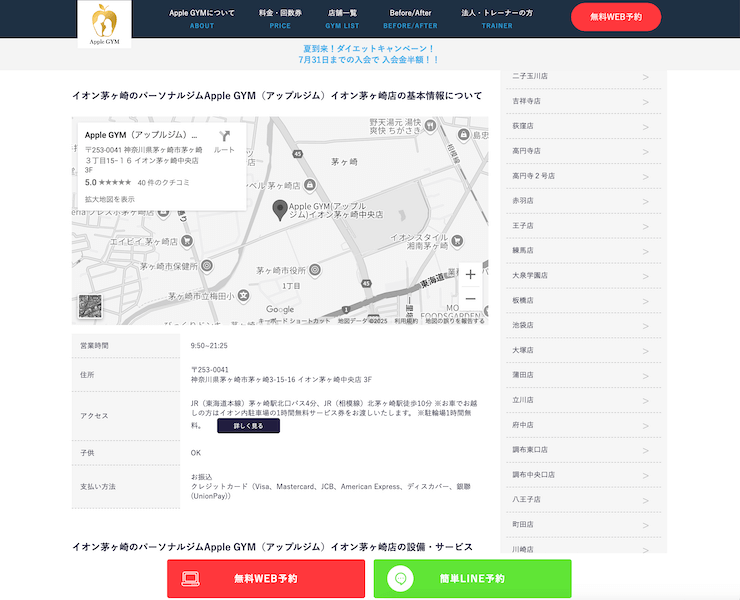Viewport: 740px width, 600px height.
Task: Click the Google logo on the map
Action: [x=280, y=309]
